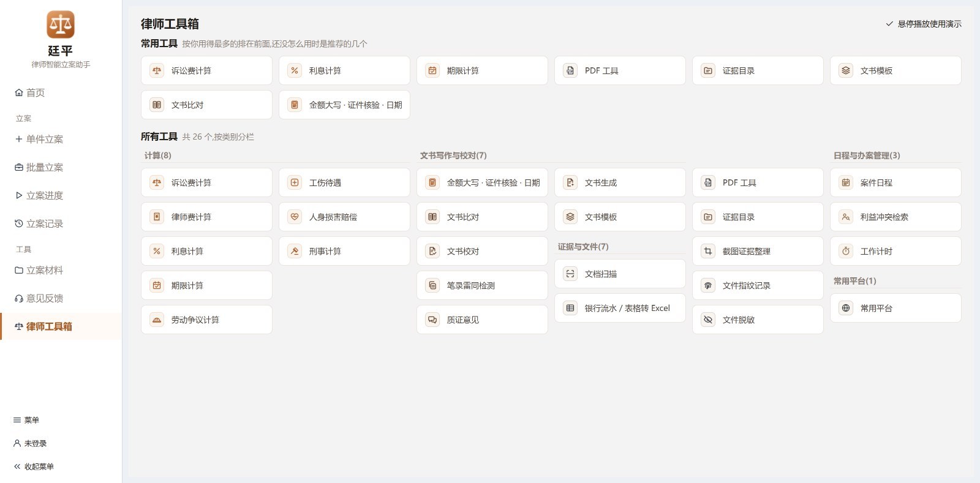Open the 文书校对 tool card

coord(482,251)
